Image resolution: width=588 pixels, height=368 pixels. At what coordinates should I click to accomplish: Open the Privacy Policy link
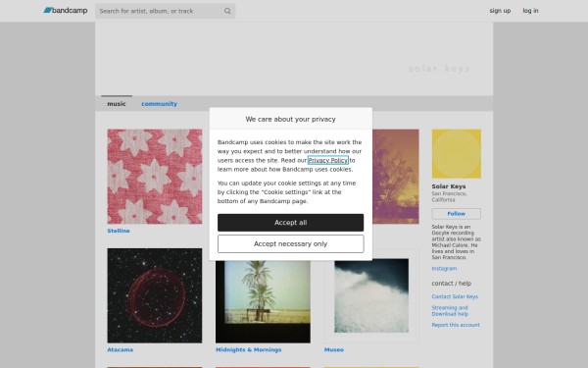coord(328,160)
